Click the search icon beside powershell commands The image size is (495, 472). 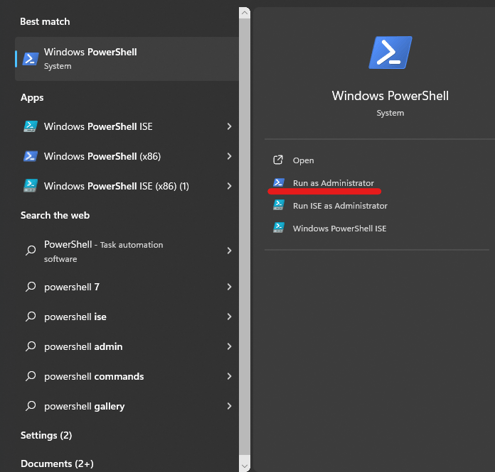[x=31, y=376]
